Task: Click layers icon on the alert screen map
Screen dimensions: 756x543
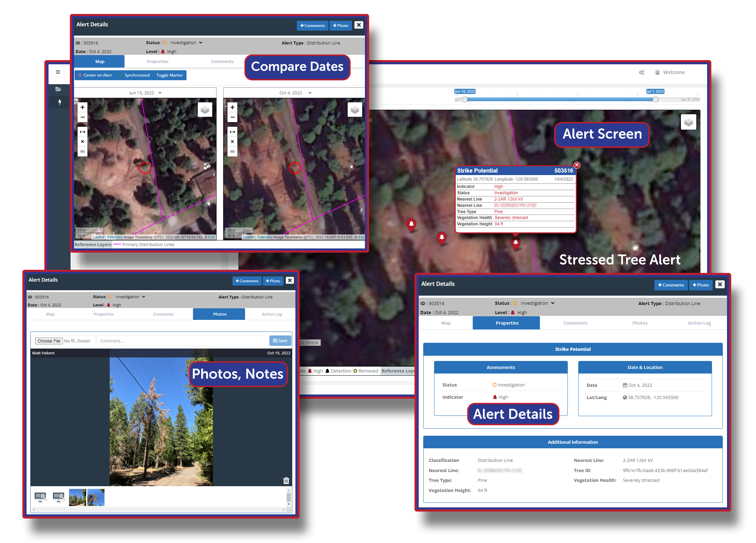Action: 688,122
